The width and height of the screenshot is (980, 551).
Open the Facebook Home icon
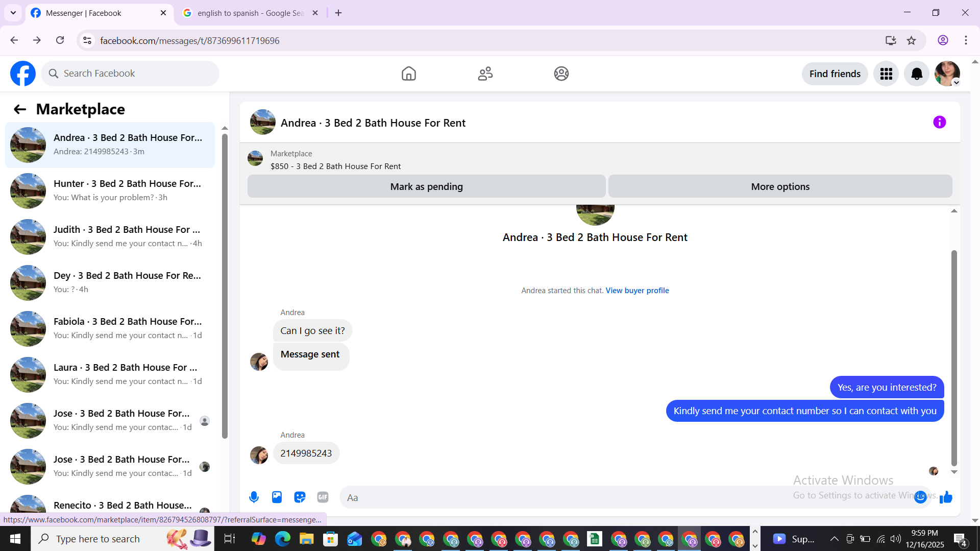click(x=408, y=74)
